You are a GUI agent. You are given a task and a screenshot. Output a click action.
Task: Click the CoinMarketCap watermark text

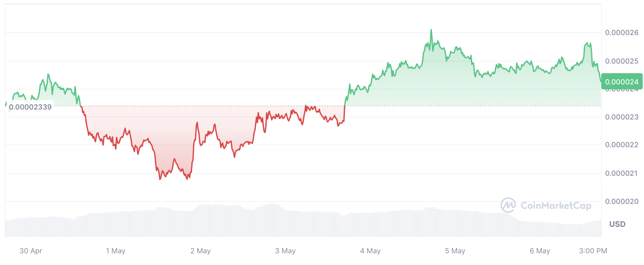pos(555,206)
